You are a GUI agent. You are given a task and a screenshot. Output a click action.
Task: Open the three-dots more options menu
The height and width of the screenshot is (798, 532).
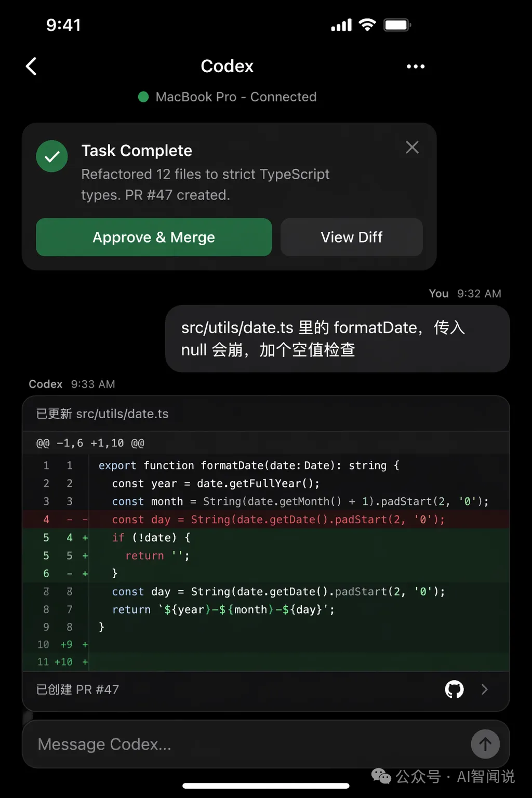click(x=416, y=66)
